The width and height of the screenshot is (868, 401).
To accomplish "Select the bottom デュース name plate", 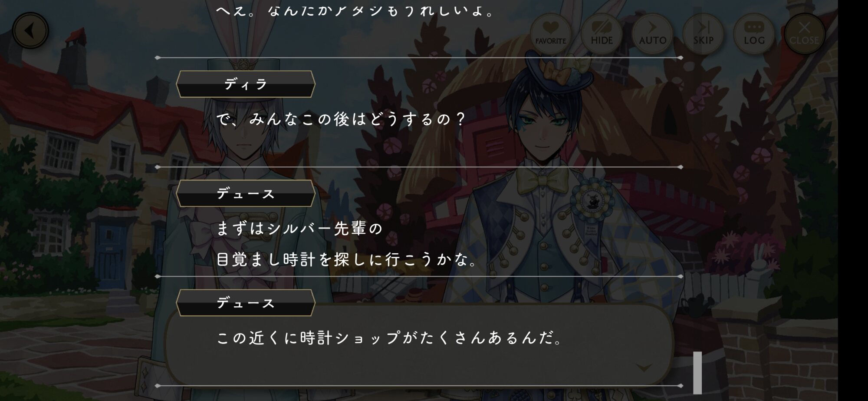I will (x=245, y=303).
